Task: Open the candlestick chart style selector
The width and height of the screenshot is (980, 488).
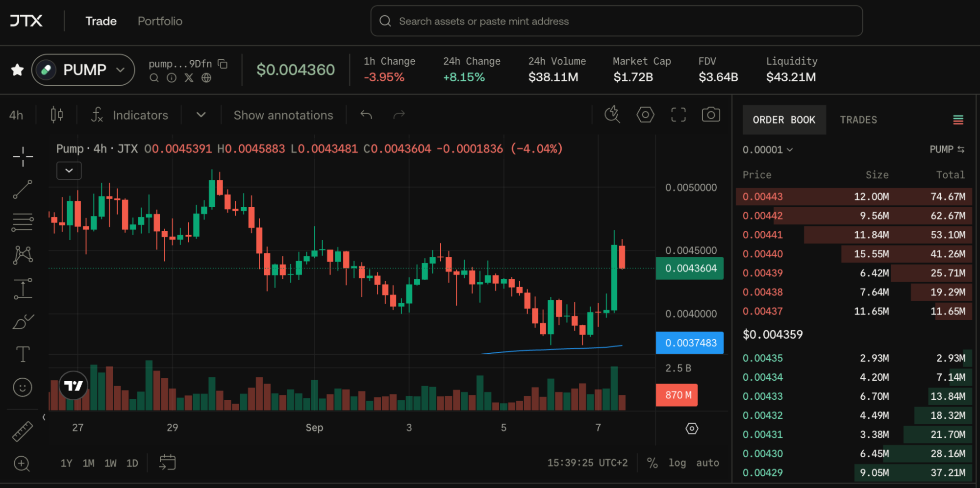Action: click(57, 115)
